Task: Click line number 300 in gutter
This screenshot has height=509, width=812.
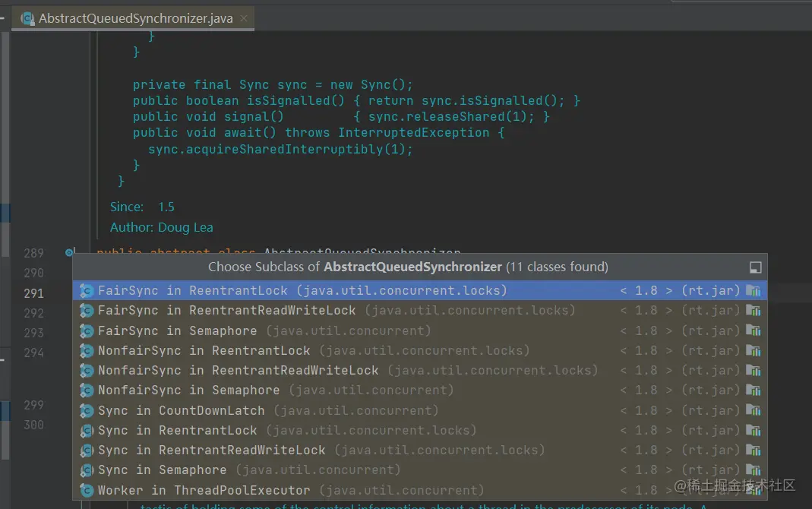Action: [33, 425]
